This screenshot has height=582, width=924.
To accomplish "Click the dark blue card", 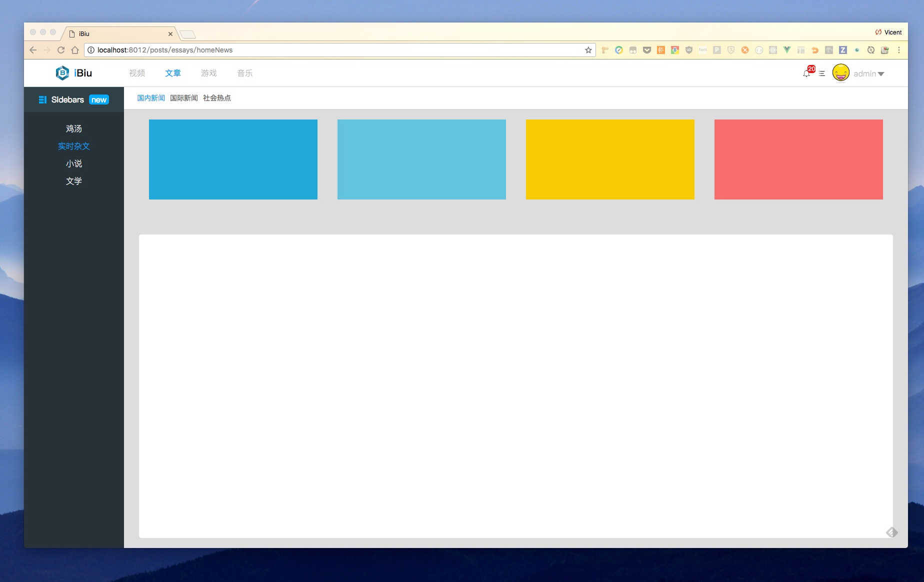I will pos(233,159).
